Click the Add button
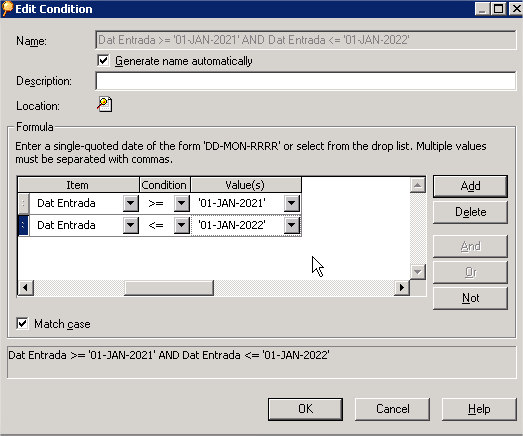 pos(470,186)
